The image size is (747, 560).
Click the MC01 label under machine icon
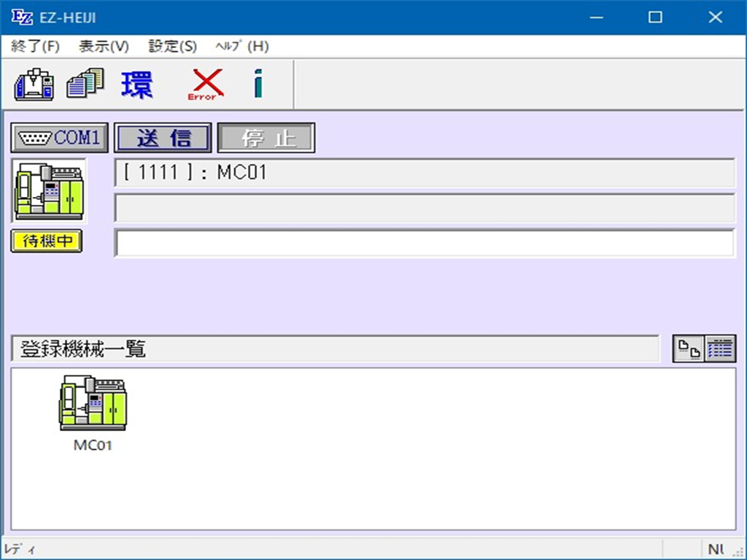(x=93, y=446)
